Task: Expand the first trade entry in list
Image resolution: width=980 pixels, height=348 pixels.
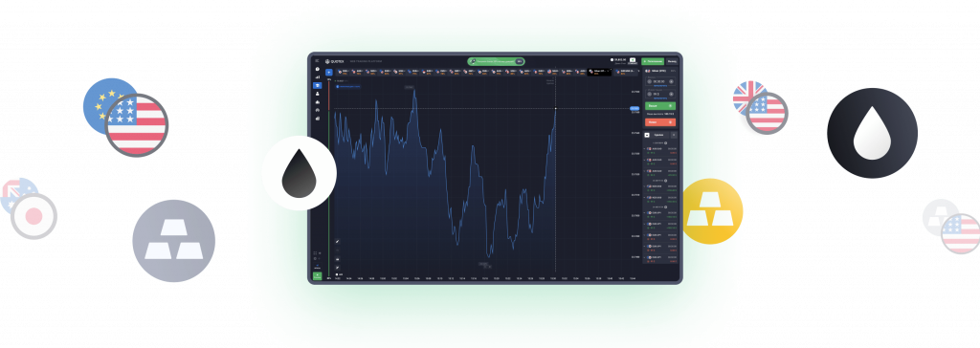Action: coord(660,150)
